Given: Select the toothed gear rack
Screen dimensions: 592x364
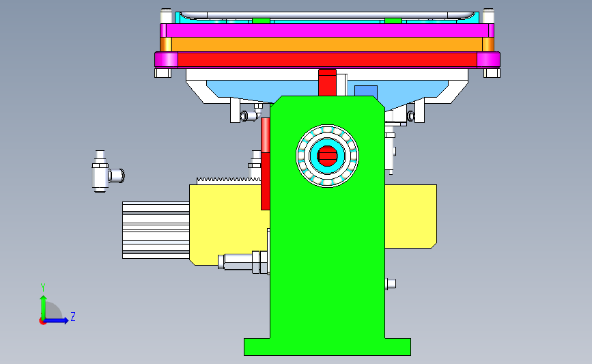Looking at the screenshot, I should tap(229, 180).
